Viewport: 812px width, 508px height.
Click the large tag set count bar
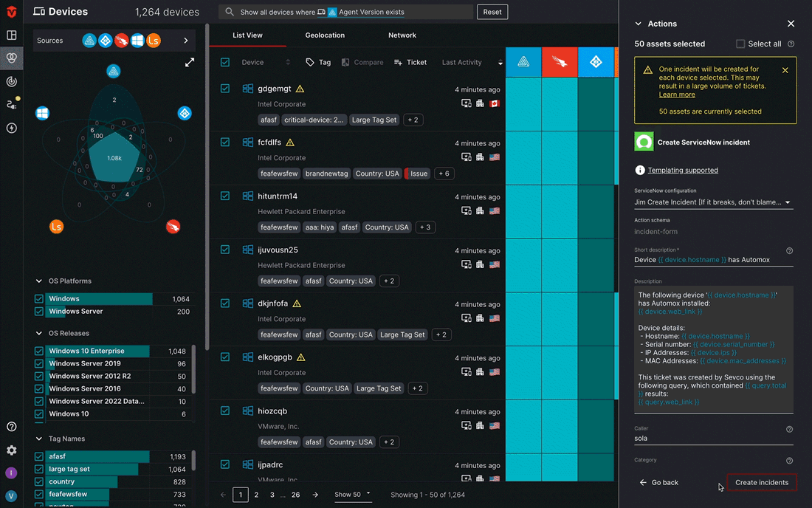click(92, 469)
